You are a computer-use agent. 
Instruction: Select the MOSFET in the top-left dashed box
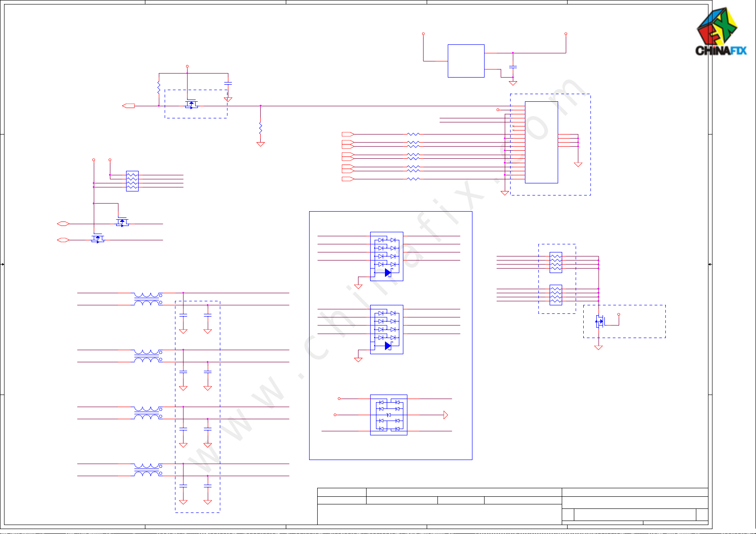[x=192, y=104]
